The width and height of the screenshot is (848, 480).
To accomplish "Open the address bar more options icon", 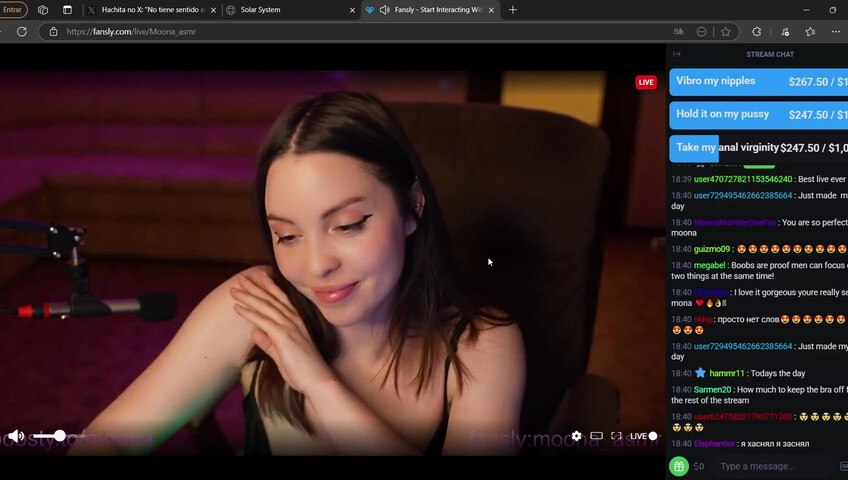I will [701, 32].
